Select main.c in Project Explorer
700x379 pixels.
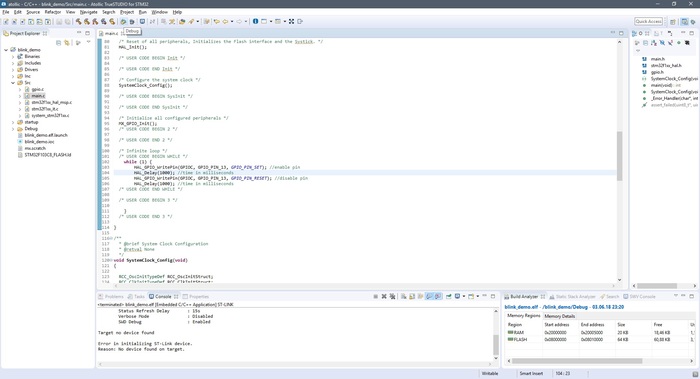[38, 96]
